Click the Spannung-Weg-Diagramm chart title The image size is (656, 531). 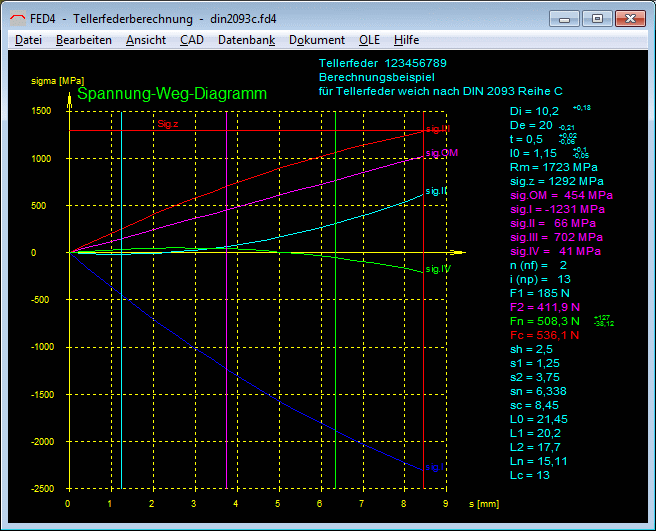click(x=172, y=94)
